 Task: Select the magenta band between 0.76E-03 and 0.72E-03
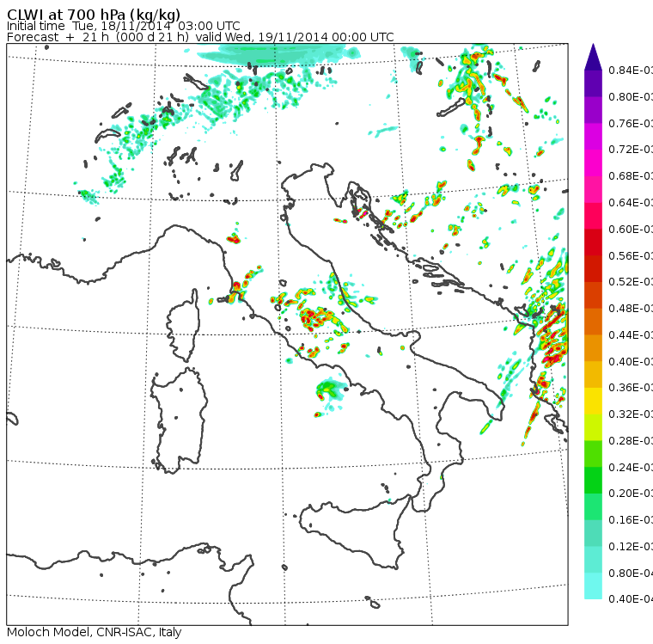pos(593,137)
